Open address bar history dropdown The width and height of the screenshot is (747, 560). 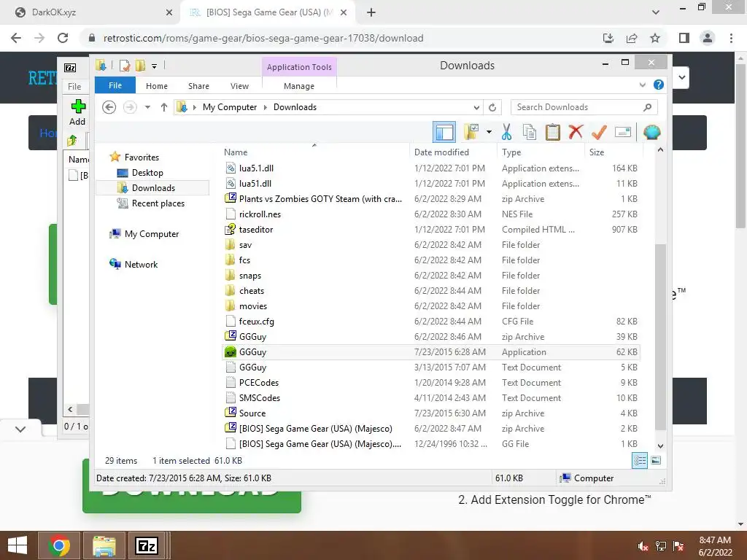476,107
